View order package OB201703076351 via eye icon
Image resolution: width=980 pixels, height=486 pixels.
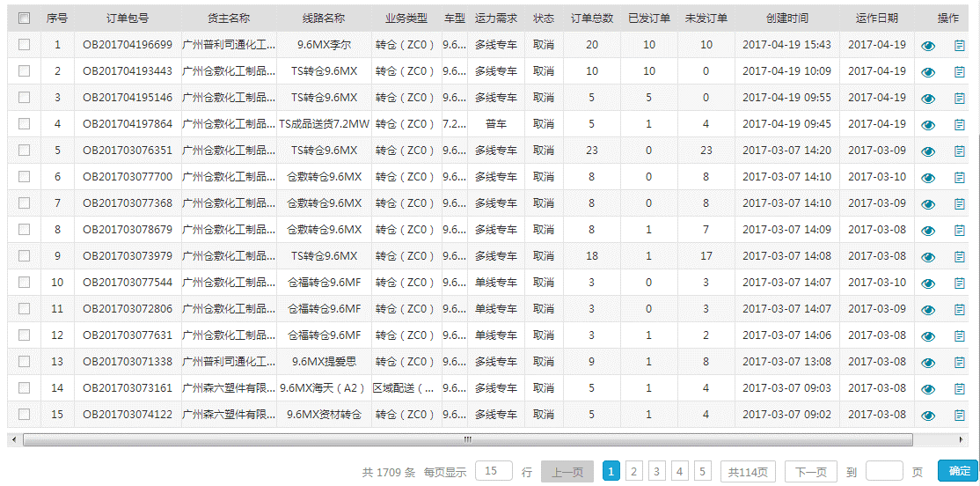point(928,151)
